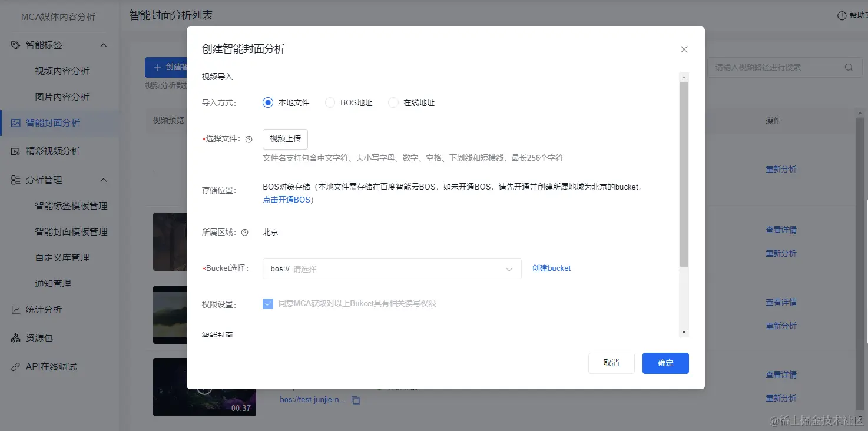Click 重新分析 in the row with no preview
The width and height of the screenshot is (868, 431).
point(781,169)
